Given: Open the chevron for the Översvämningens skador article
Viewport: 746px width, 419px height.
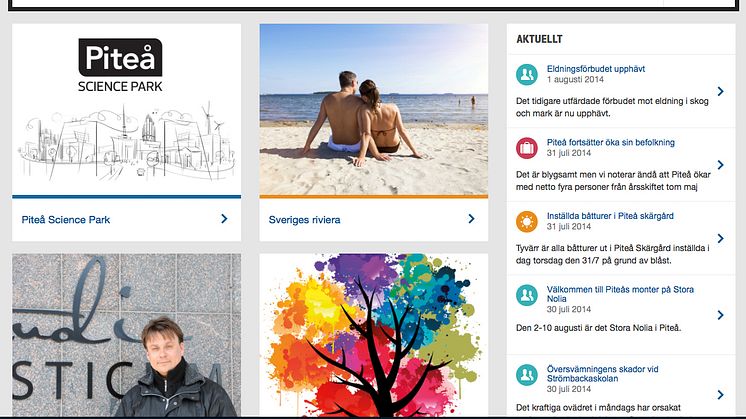Looking at the screenshot, I should click(x=721, y=395).
